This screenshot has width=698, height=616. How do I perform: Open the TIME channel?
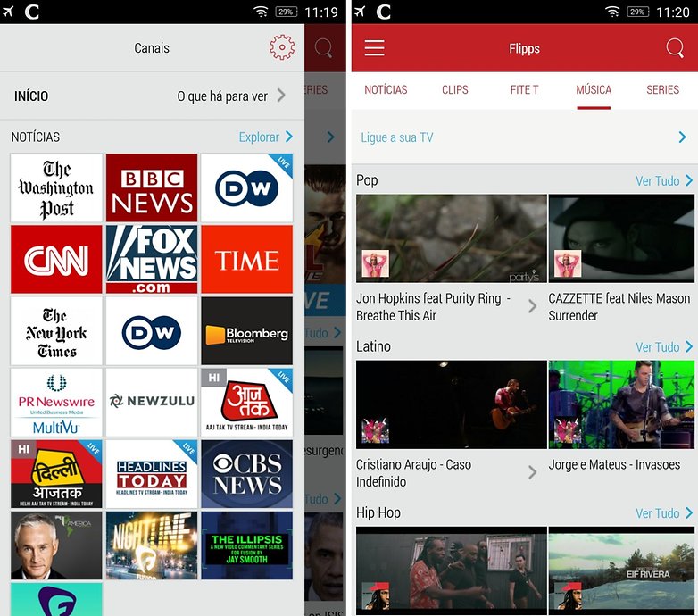coord(247,259)
